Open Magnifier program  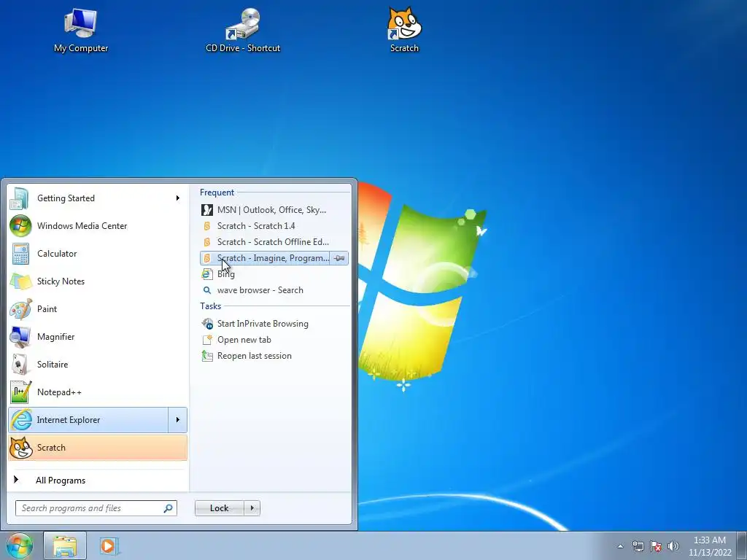click(x=98, y=337)
